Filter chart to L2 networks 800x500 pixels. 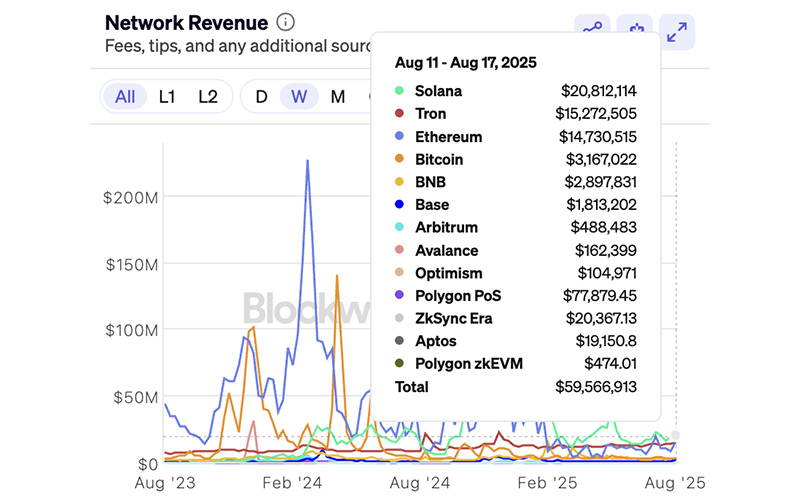[x=208, y=96]
